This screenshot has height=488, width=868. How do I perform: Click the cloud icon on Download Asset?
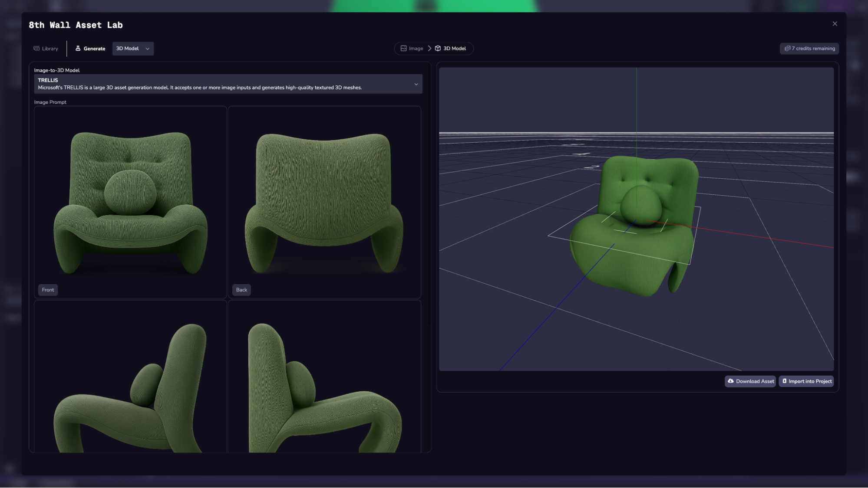coord(731,381)
